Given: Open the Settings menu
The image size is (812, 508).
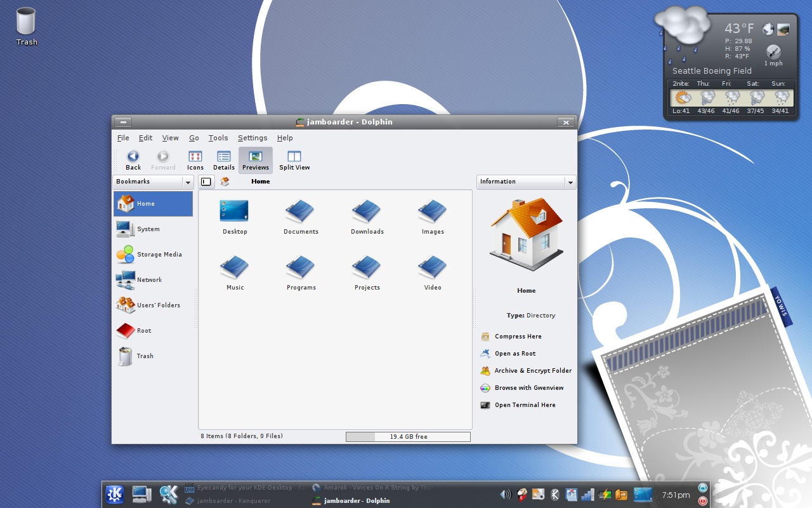Looking at the screenshot, I should pos(252,138).
